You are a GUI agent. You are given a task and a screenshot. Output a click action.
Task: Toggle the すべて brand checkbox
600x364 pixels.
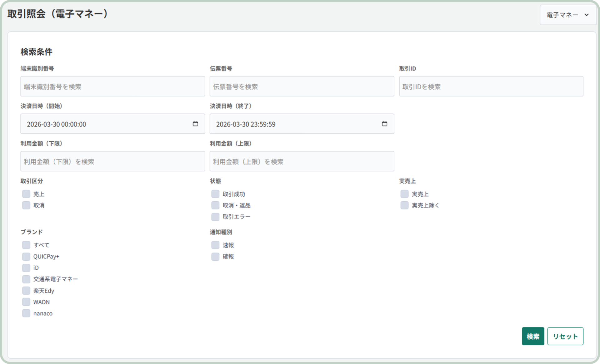26,245
